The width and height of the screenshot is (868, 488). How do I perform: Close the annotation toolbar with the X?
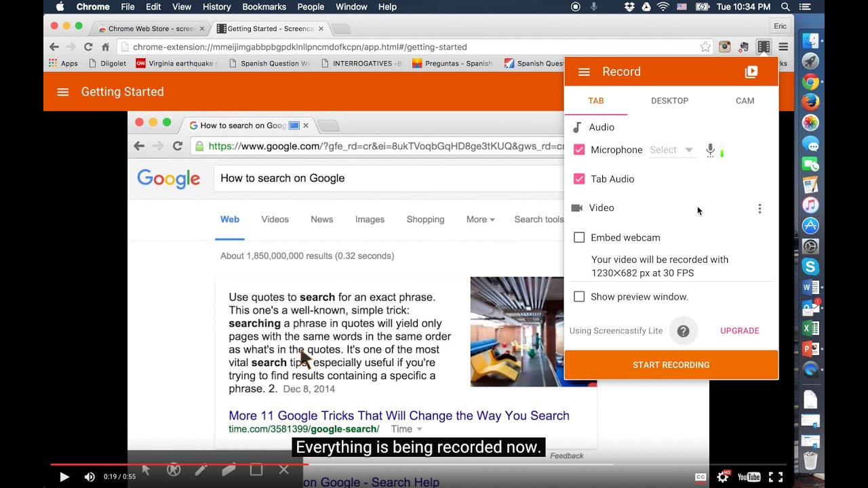tap(283, 469)
